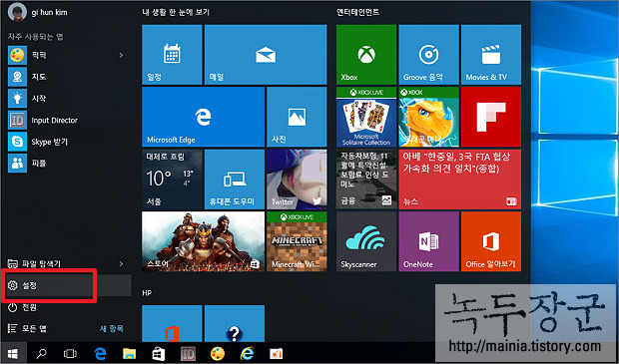Open the Xbox tile
619x364 pixels.
(366, 55)
